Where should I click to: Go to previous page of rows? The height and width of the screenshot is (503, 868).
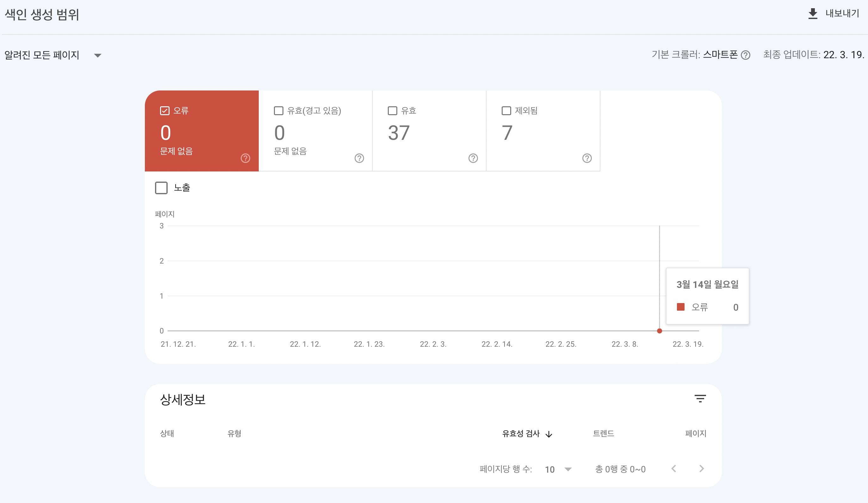[x=674, y=469]
